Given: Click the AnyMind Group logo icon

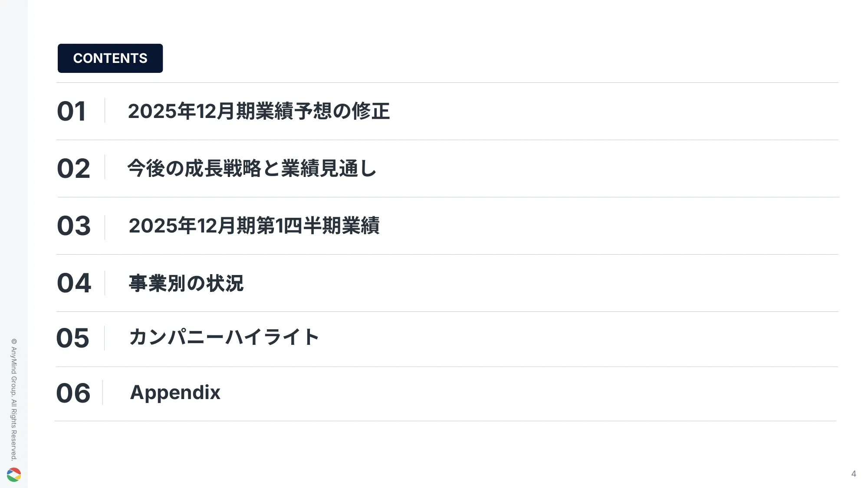Looking at the screenshot, I should (x=14, y=475).
